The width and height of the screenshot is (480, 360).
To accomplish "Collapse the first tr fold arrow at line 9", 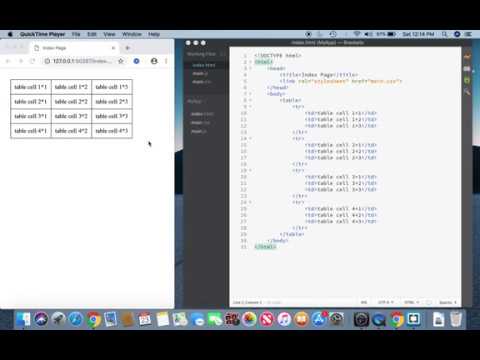I will tap(250, 107).
